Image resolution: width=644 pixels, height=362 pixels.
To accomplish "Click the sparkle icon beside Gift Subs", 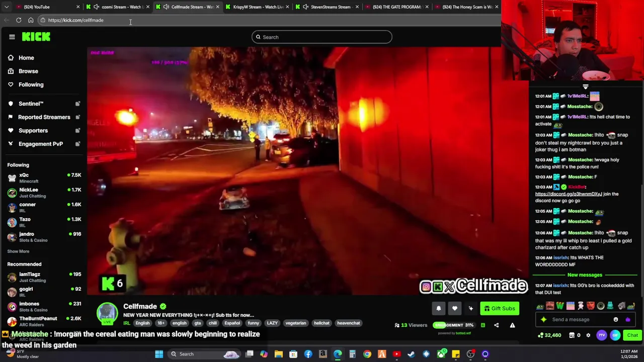I will coord(470,309).
